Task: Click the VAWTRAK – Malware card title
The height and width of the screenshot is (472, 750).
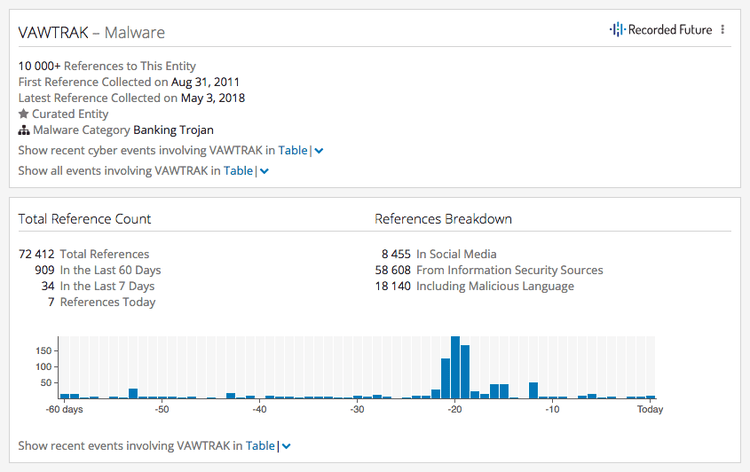Action: tap(92, 33)
